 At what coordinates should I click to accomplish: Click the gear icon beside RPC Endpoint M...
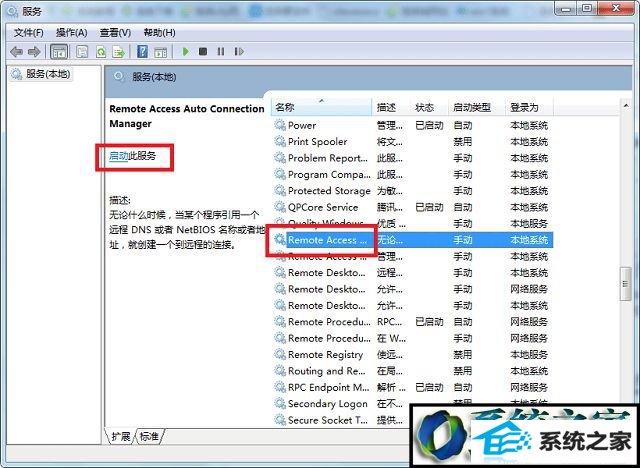pos(280,387)
